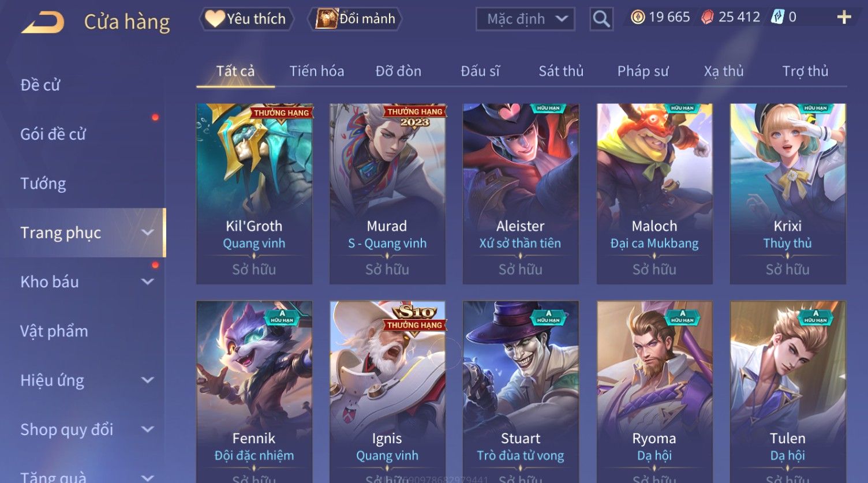The width and height of the screenshot is (868, 483).
Task: Switch to the Tiến hóa tab
Action: click(317, 71)
